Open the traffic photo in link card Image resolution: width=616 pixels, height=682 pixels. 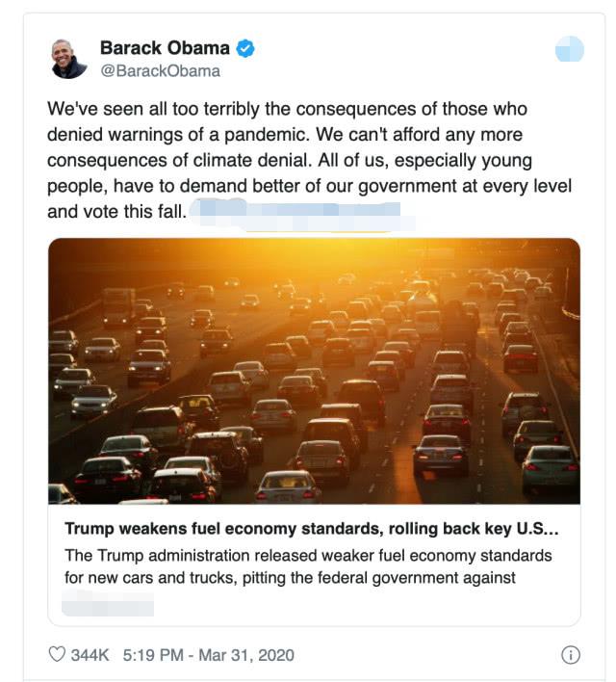click(x=314, y=371)
